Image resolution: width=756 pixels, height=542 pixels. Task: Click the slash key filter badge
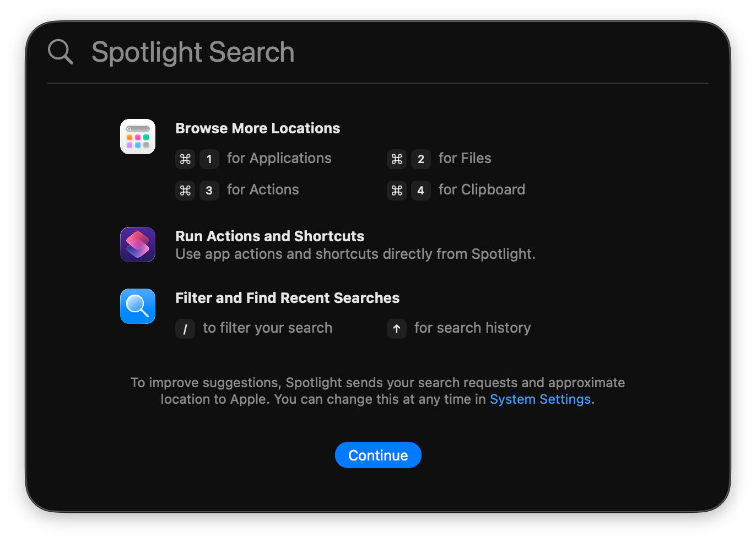(185, 329)
